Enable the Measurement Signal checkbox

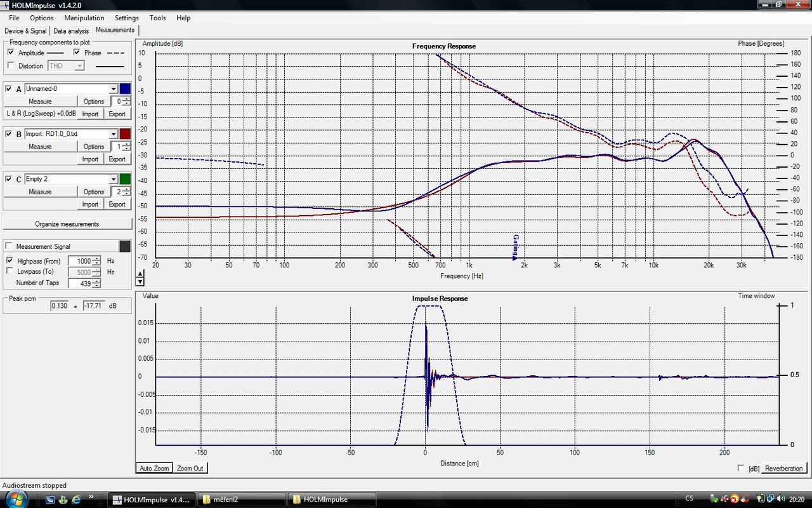9,246
